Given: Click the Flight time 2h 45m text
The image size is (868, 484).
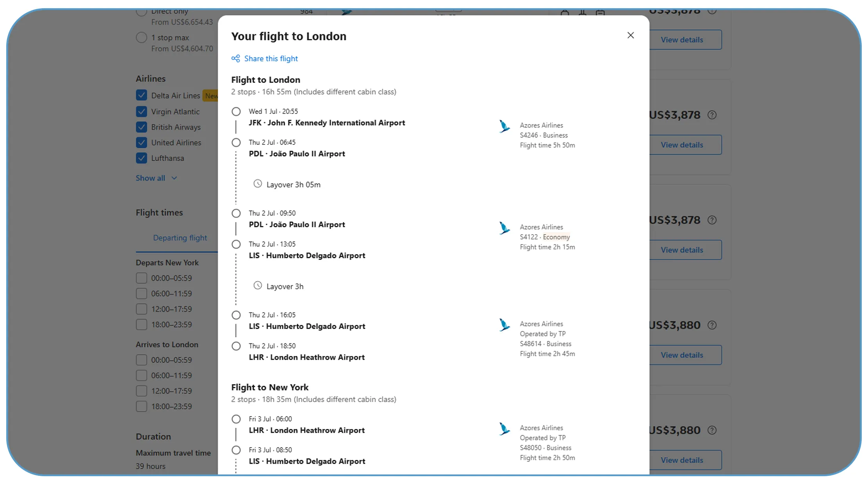Looking at the screenshot, I should coord(547,354).
